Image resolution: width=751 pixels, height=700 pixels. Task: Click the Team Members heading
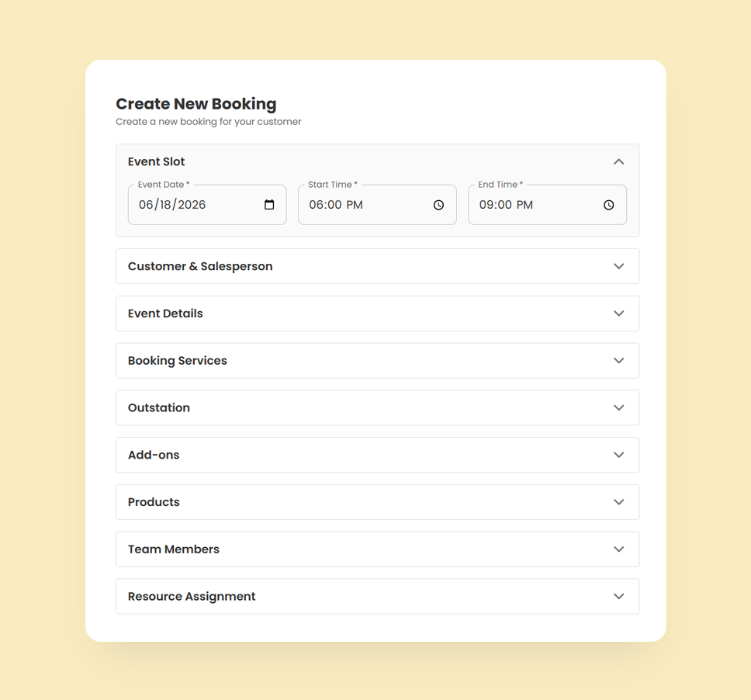tap(173, 549)
